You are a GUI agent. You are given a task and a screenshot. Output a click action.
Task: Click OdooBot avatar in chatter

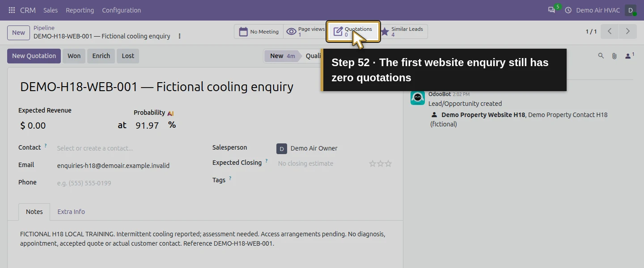click(x=417, y=98)
